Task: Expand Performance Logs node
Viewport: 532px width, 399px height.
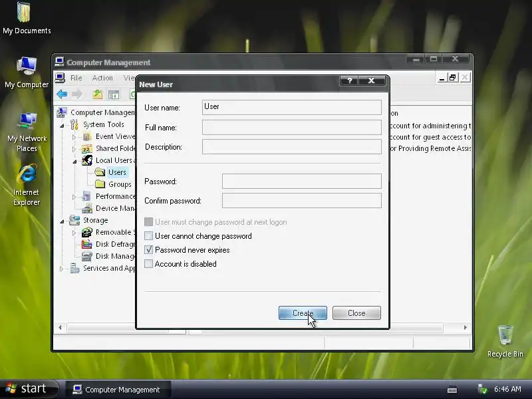Action: 74,197
